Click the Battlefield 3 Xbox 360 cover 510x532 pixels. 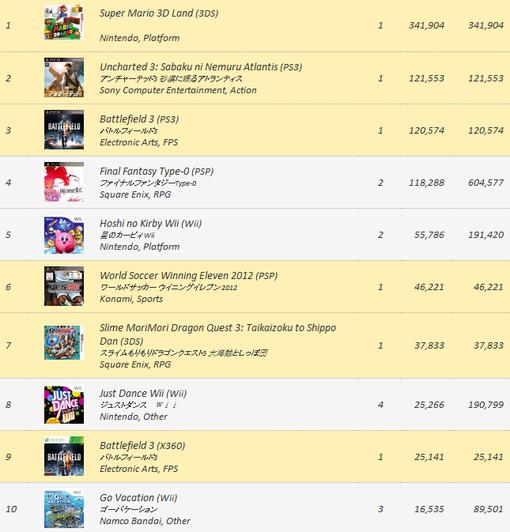tap(64, 456)
